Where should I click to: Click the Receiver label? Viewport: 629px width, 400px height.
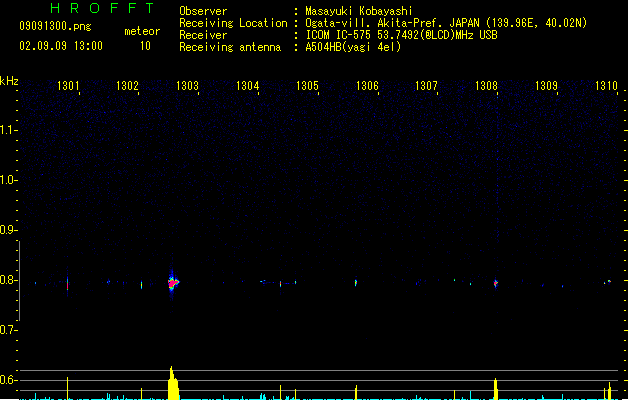[x=203, y=35]
